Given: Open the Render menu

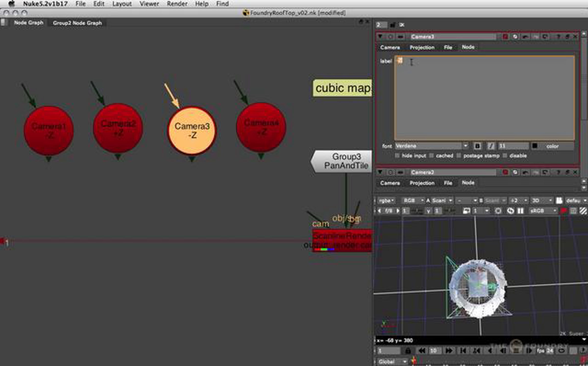Looking at the screenshot, I should (177, 4).
